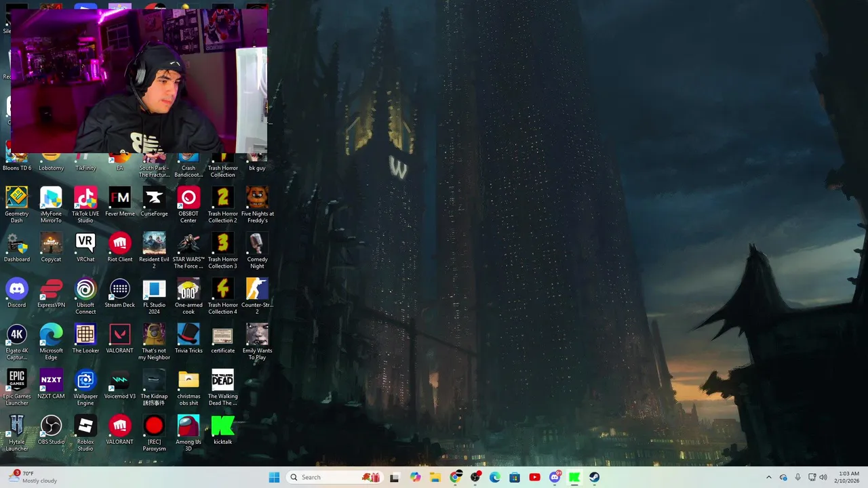Select the Trivia Tricks desktop icon
The image size is (868, 488).
189,338
